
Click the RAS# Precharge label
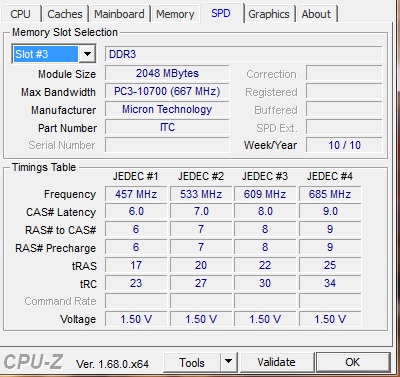55,248
